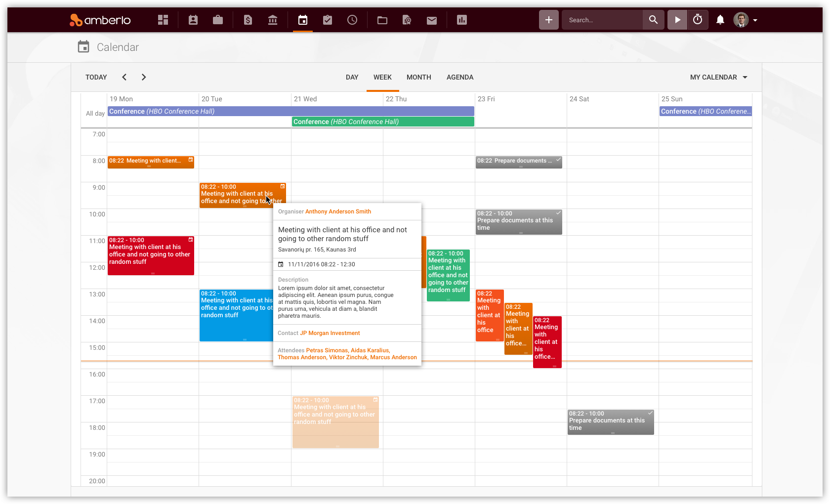The height and width of the screenshot is (504, 830).
Task: Open attendee Marcus Anderson link
Action: pyautogui.click(x=393, y=357)
